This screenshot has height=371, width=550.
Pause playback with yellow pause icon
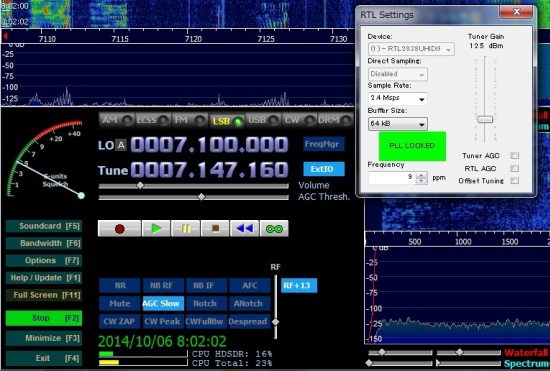(186, 229)
